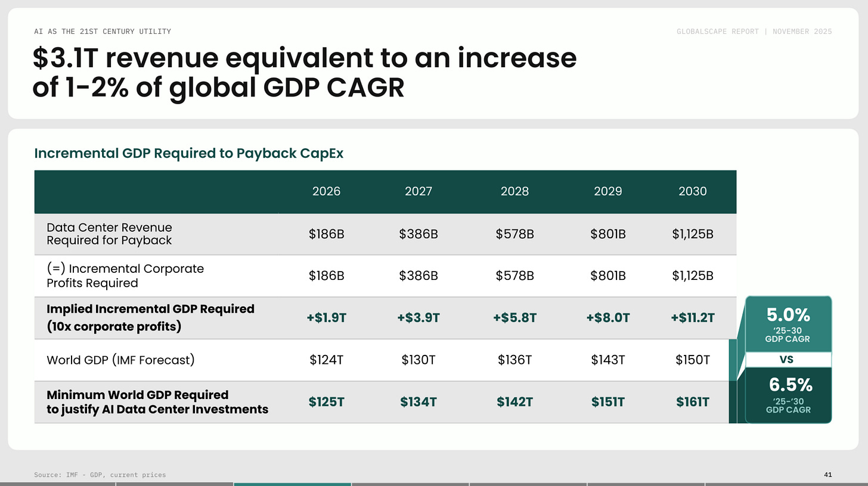
Task: Click $186B in Incremental Corporate Profits row
Action: 327,276
